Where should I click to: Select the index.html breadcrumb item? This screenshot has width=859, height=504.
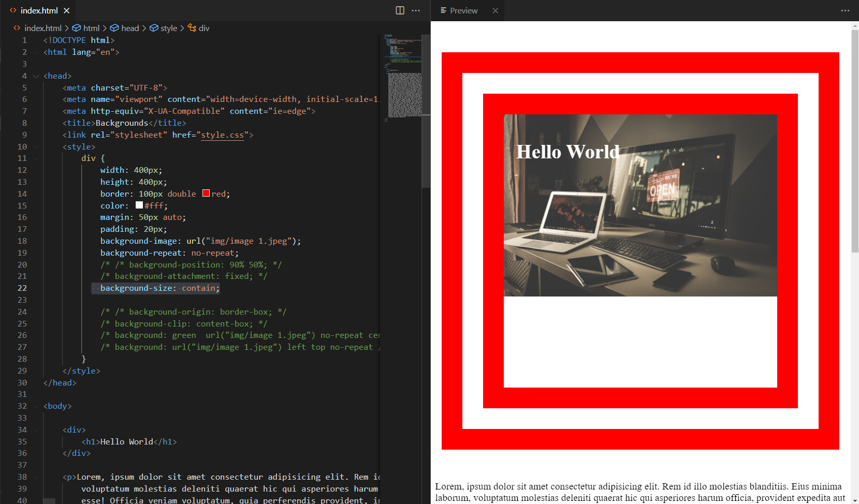pyautogui.click(x=42, y=28)
